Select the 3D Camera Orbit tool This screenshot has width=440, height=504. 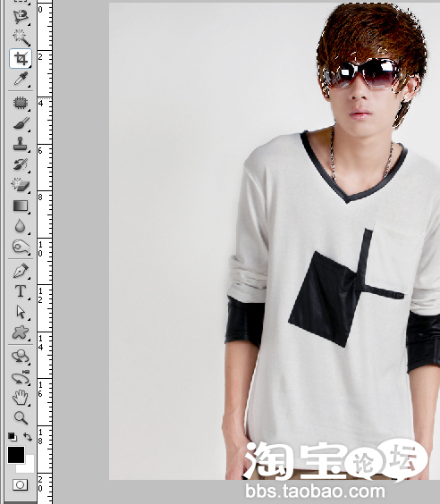pyautogui.click(x=21, y=378)
